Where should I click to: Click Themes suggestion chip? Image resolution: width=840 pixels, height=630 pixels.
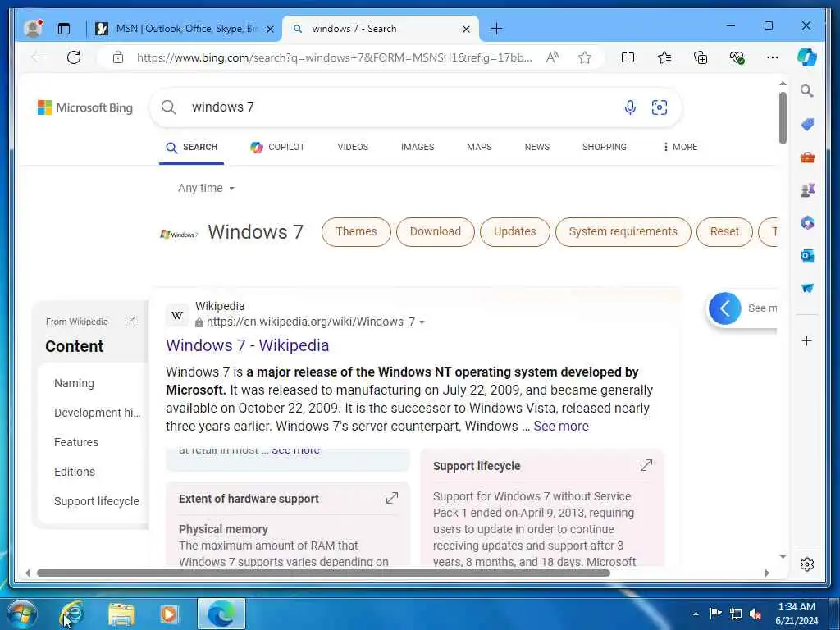point(356,232)
